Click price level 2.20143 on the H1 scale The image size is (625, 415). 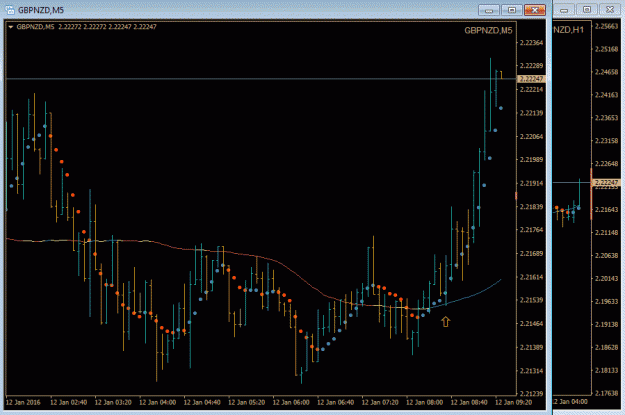tap(606, 279)
